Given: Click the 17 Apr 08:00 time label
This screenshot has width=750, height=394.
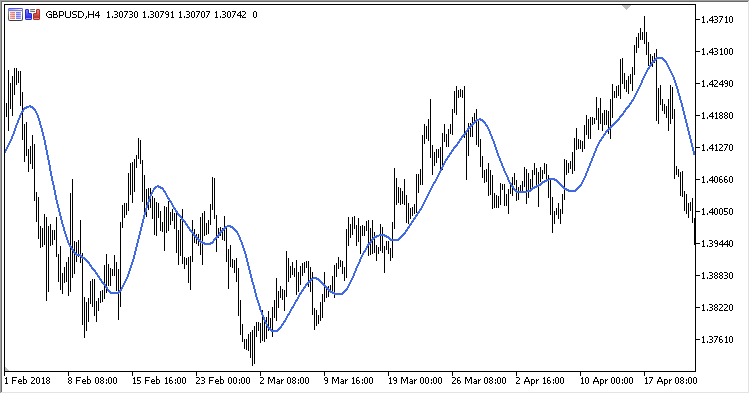Looking at the screenshot, I should tap(670, 381).
